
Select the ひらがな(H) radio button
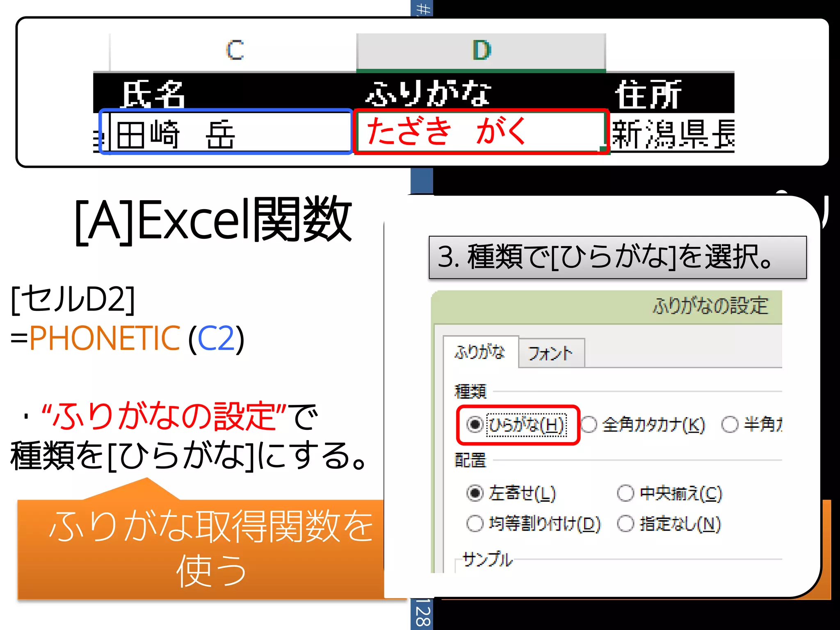point(516,425)
